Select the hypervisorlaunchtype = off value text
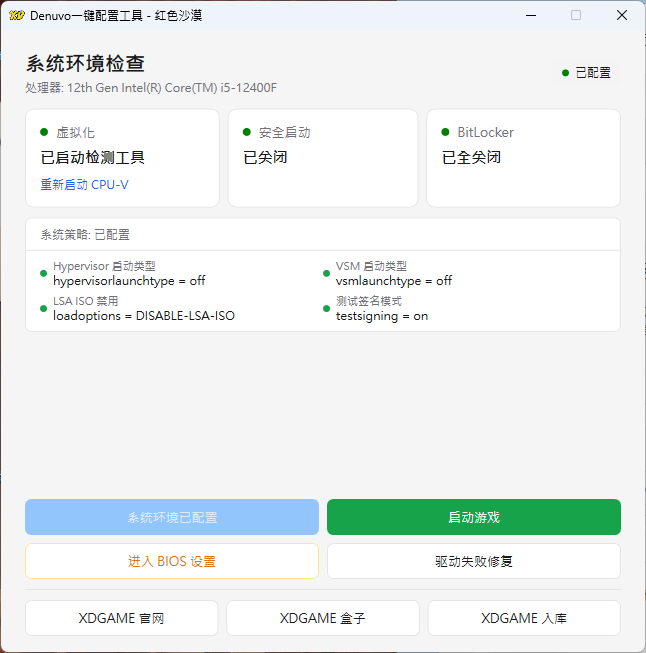This screenshot has width=646, height=653. coord(129,281)
